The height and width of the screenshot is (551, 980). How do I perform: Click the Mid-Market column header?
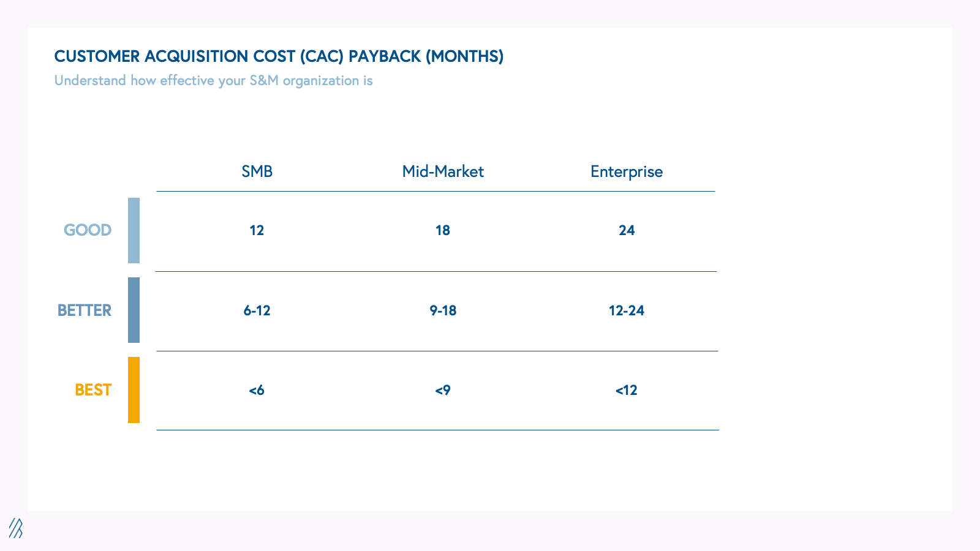(443, 171)
